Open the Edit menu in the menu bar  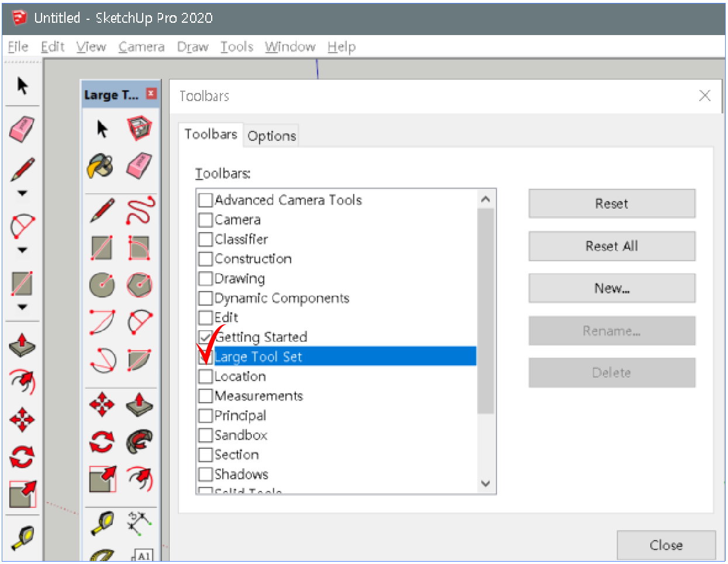(x=53, y=47)
